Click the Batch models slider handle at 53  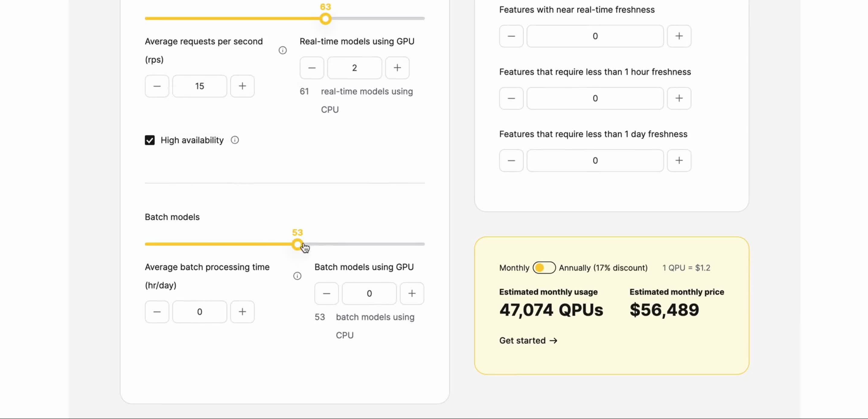tap(297, 245)
